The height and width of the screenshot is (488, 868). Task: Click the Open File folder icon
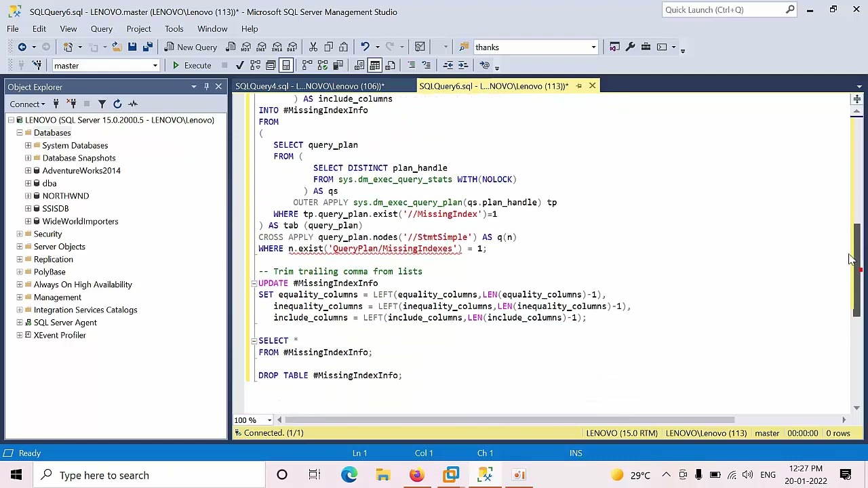click(117, 47)
